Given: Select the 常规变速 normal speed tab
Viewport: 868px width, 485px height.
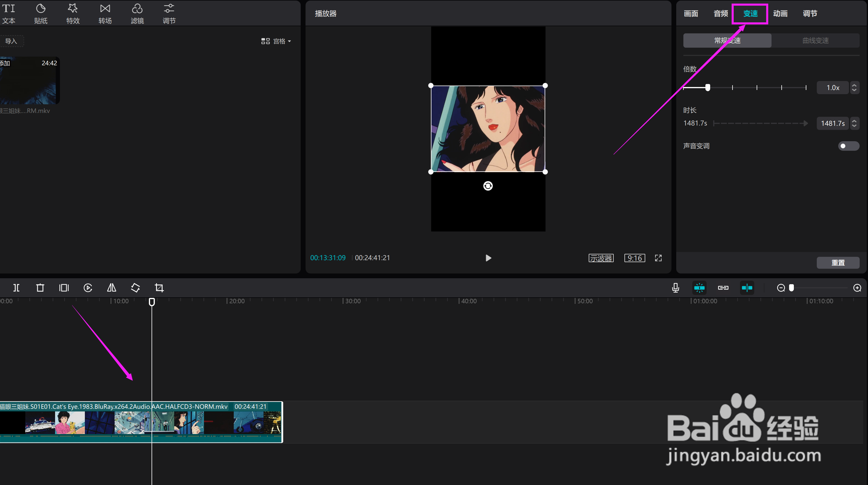Looking at the screenshot, I should coord(727,41).
